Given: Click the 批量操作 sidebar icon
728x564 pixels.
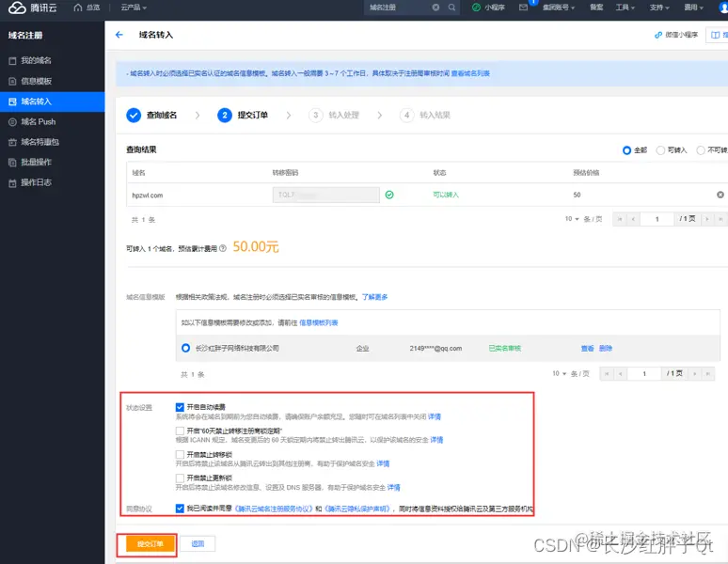Looking at the screenshot, I should click(x=12, y=163).
